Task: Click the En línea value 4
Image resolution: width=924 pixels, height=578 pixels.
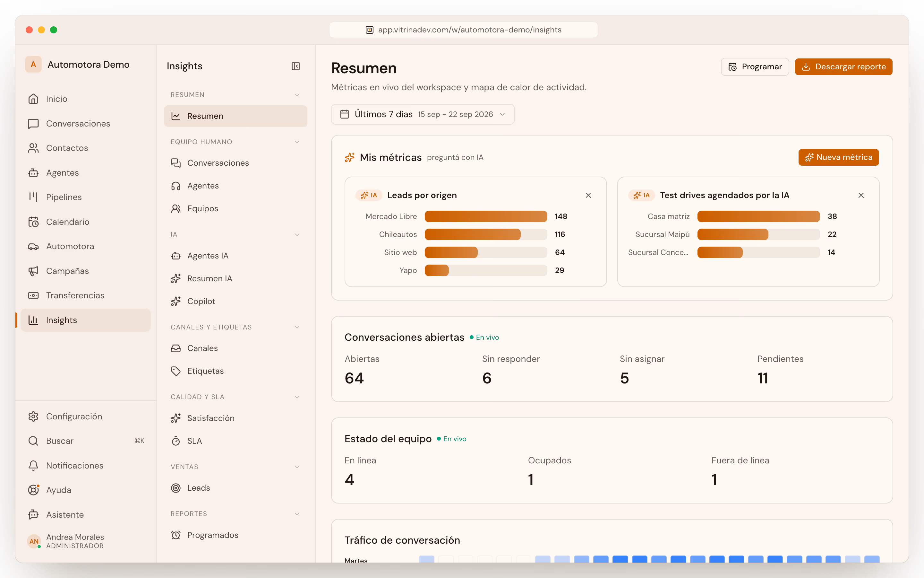Action: pos(349,479)
